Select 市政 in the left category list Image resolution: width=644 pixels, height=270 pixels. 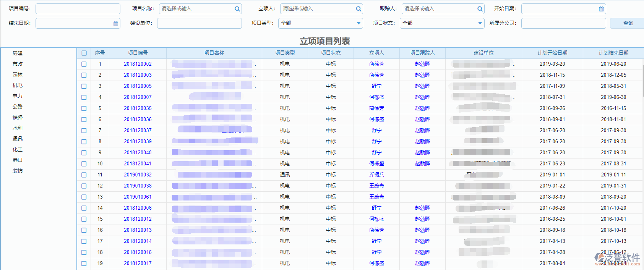[x=18, y=64]
